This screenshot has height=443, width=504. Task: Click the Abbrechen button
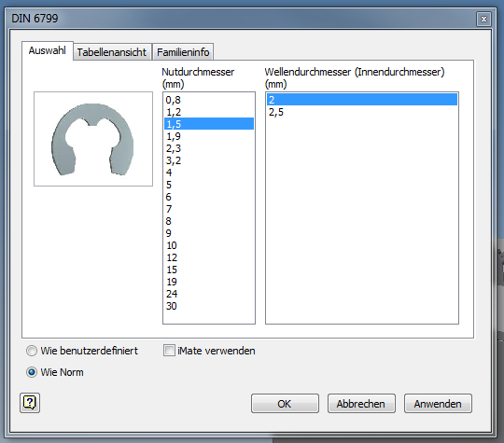pyautogui.click(x=361, y=404)
